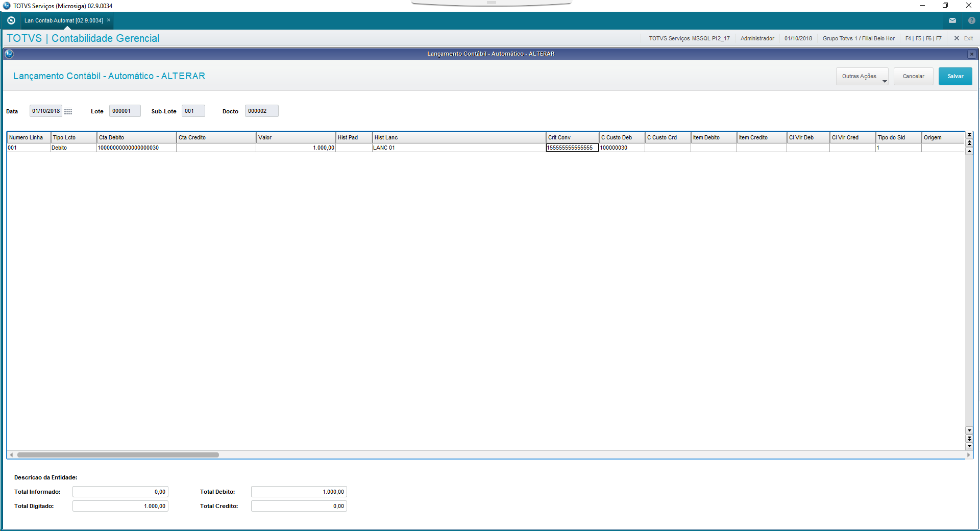Click the Item Credito column header

click(x=762, y=138)
